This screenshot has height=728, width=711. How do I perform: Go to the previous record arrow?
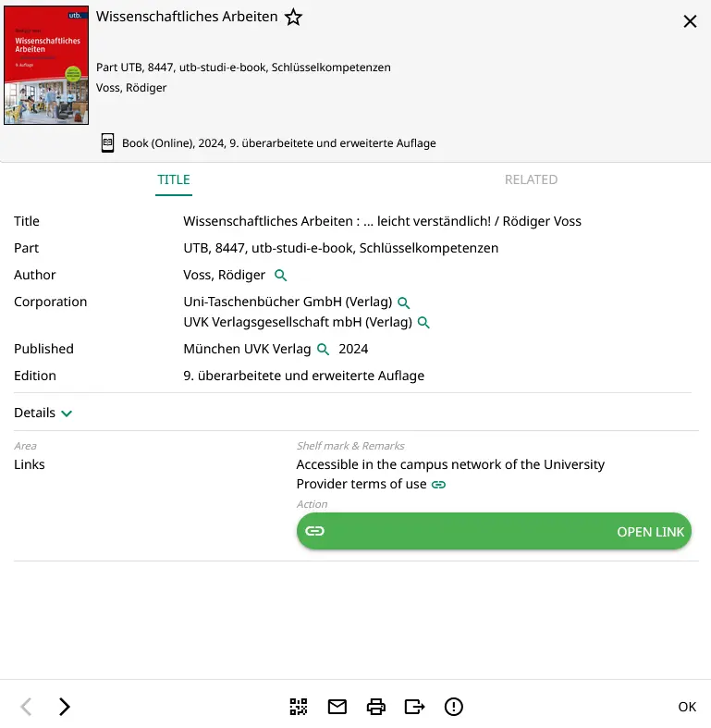point(27,707)
